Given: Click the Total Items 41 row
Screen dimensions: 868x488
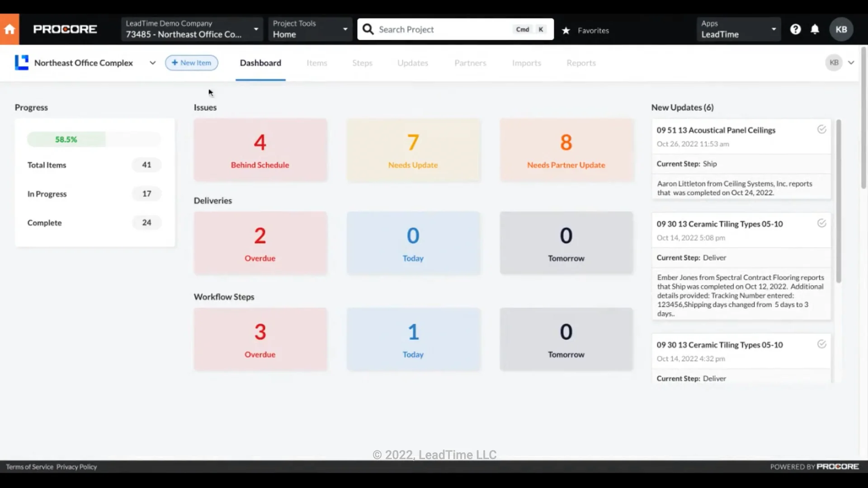Looking at the screenshot, I should (x=94, y=165).
